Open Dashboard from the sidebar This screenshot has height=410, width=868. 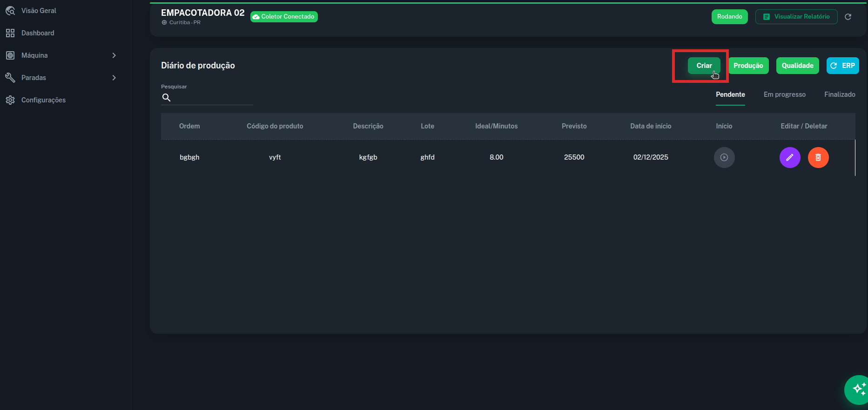[38, 33]
